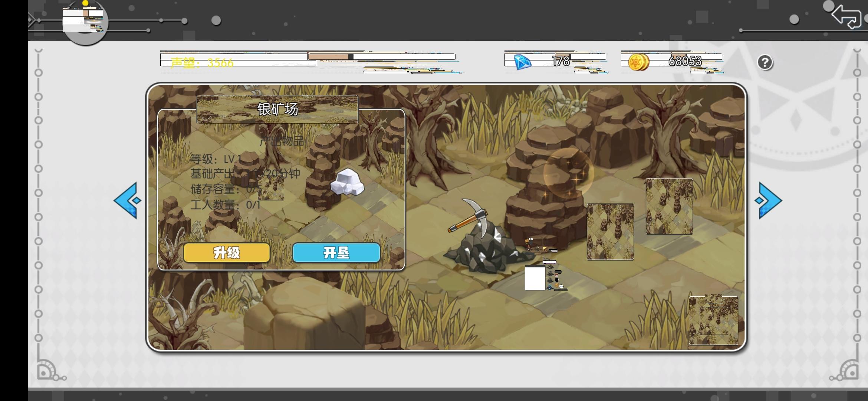Viewport: 868px width, 401px height.
Task: Click the 升级 upgrade button
Action: pyautogui.click(x=227, y=253)
